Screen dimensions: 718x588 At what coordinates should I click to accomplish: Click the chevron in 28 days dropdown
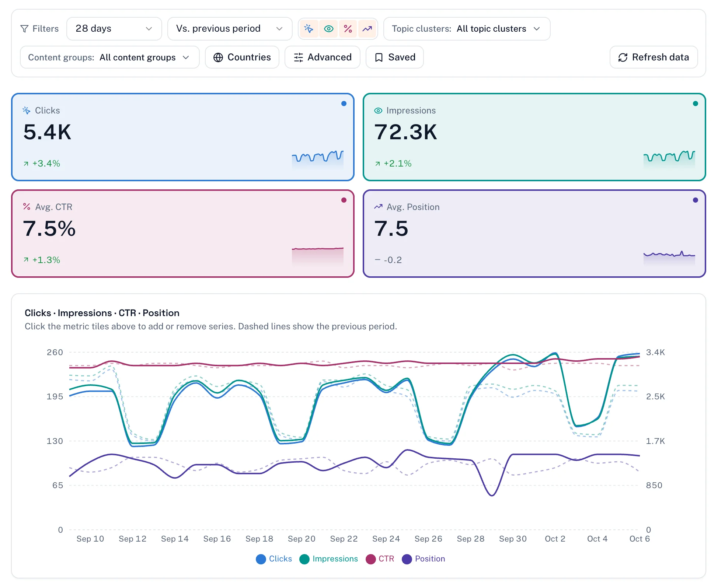(x=149, y=29)
